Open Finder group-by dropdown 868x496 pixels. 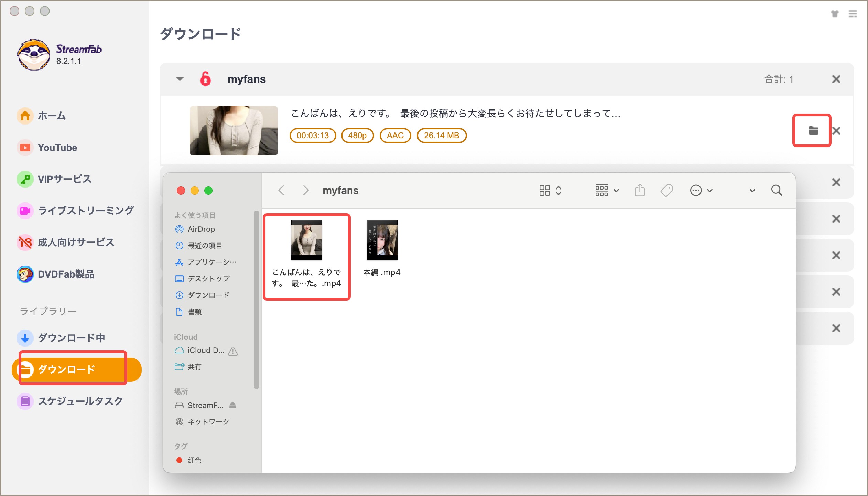607,190
